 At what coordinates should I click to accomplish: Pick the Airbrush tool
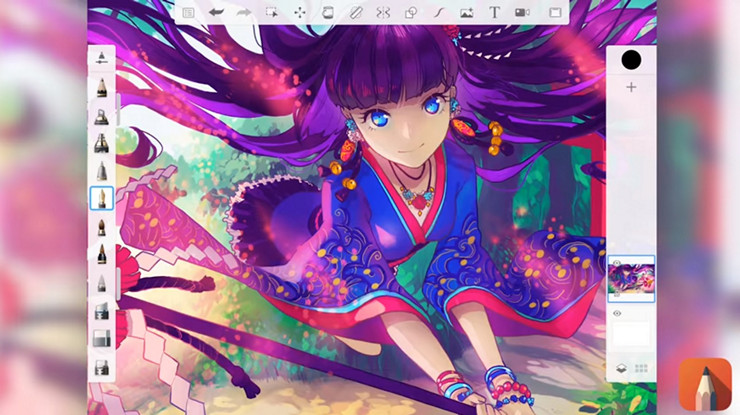(x=101, y=116)
